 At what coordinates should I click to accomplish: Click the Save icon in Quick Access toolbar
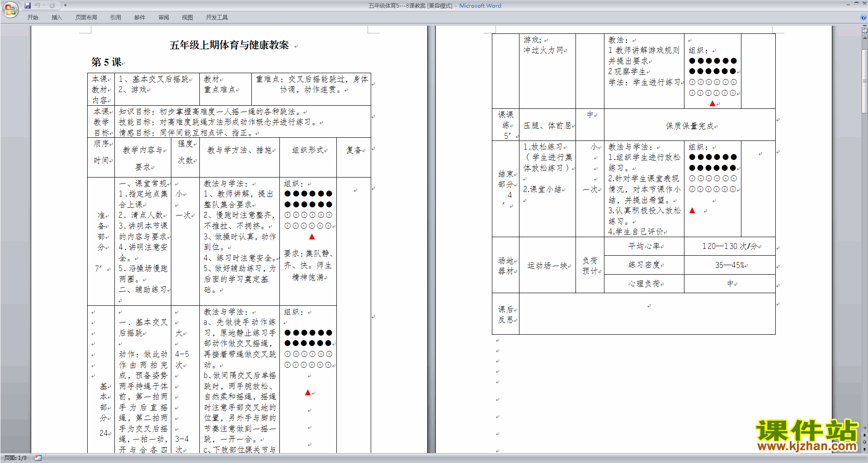[28, 5]
